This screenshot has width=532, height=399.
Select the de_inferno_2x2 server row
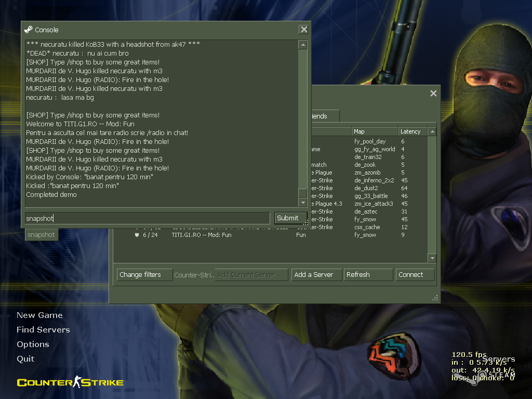pyautogui.click(x=369, y=180)
